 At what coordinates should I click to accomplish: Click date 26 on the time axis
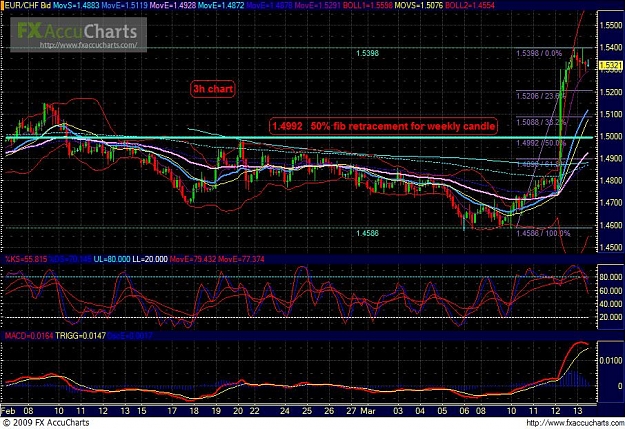tap(329, 411)
